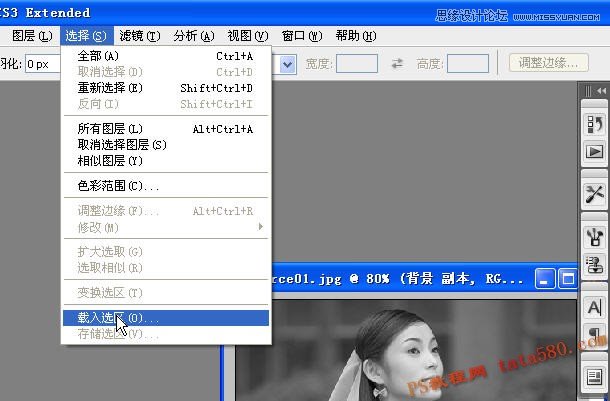The height and width of the screenshot is (401, 610).
Task: Open the Character panel A icon
Action: pos(594,307)
